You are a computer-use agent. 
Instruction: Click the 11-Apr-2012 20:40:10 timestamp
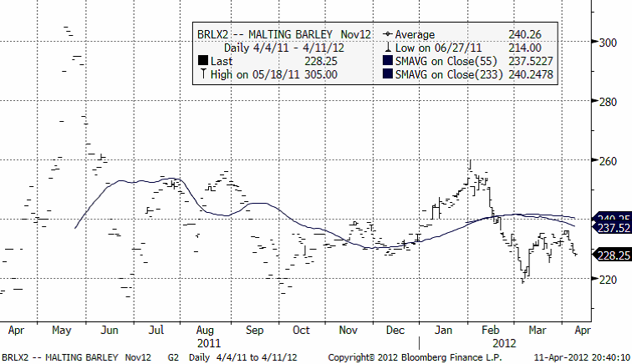(x=583, y=357)
